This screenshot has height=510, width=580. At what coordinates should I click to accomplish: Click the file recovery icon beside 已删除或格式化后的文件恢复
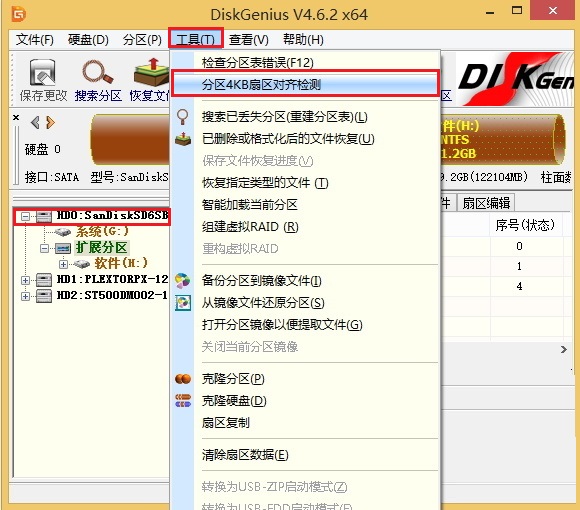click(183, 139)
